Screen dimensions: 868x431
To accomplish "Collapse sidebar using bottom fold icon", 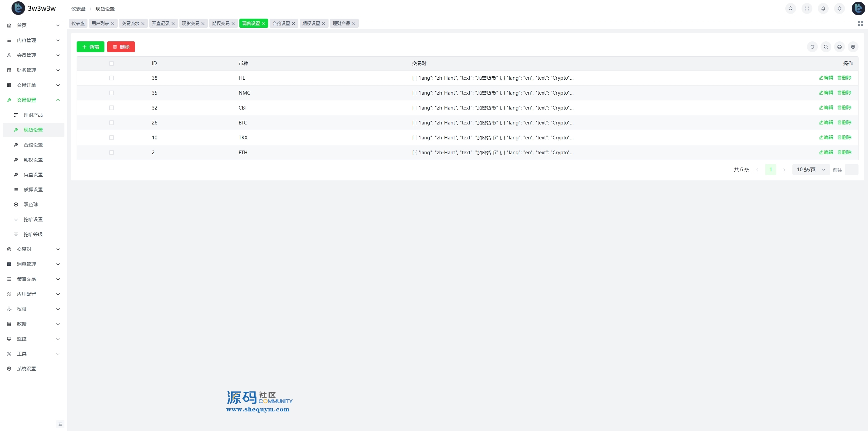I will click(60, 424).
